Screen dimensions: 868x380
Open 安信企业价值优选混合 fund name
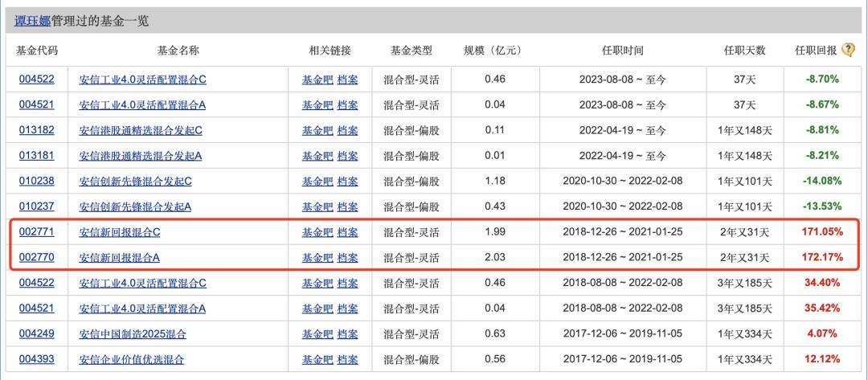click(132, 360)
